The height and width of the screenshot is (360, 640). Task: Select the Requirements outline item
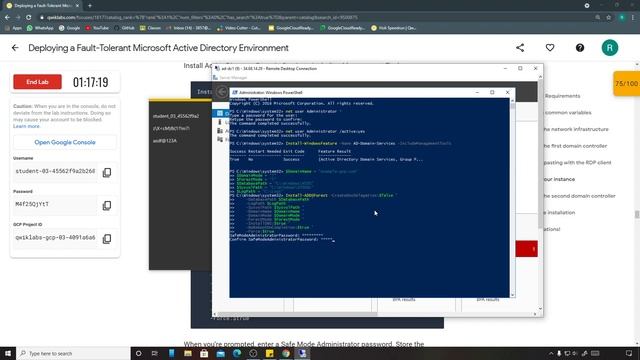tap(562, 96)
